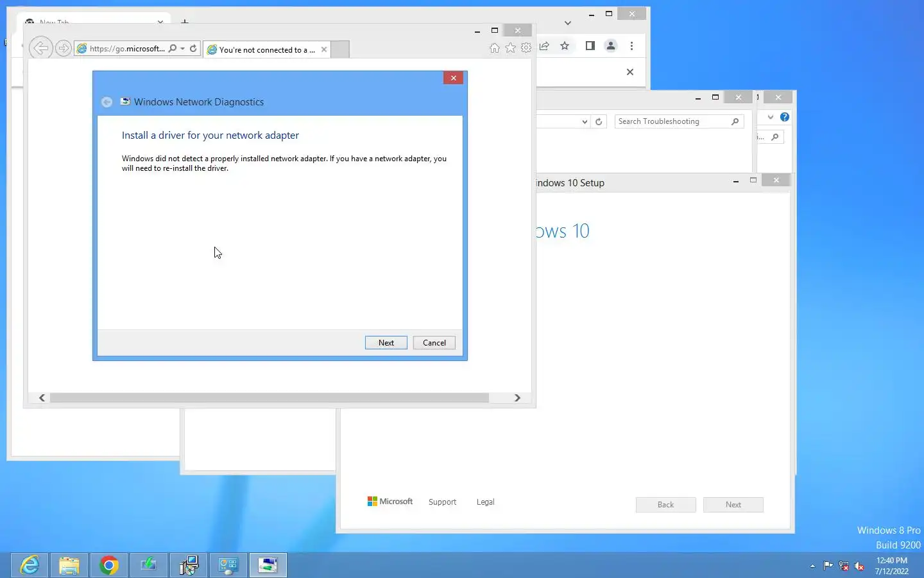Screen dimensions: 924x578
Task: Open Chrome tab search chevron
Action: [568, 23]
